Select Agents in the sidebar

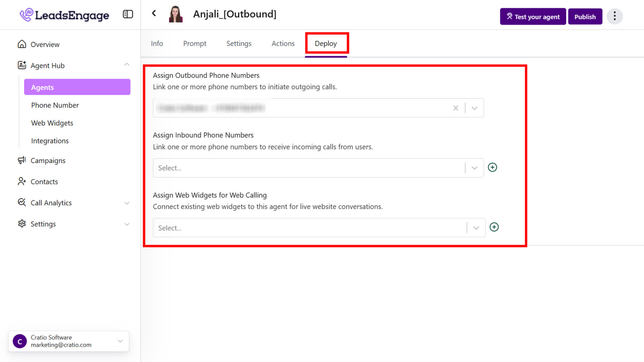[77, 87]
